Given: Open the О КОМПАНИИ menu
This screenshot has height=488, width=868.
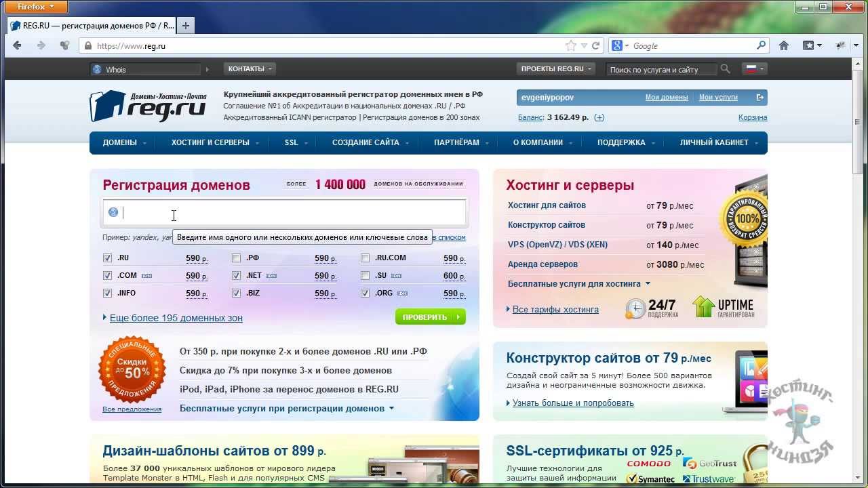Looking at the screenshot, I should click(542, 142).
